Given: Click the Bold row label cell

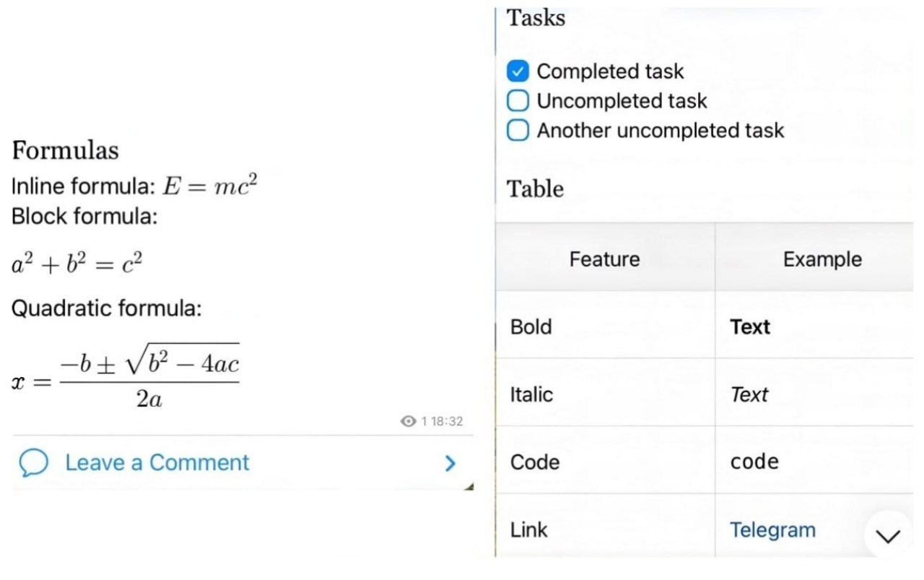Looking at the screenshot, I should pos(605,326).
